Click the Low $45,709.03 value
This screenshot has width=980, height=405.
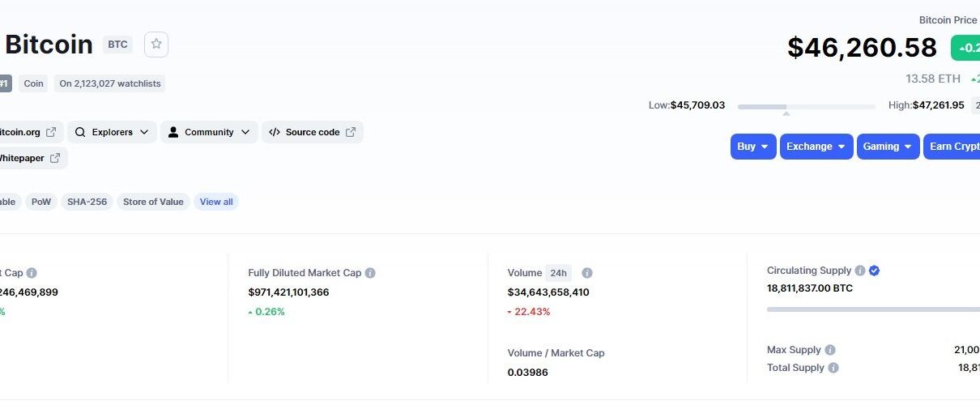[697, 105]
